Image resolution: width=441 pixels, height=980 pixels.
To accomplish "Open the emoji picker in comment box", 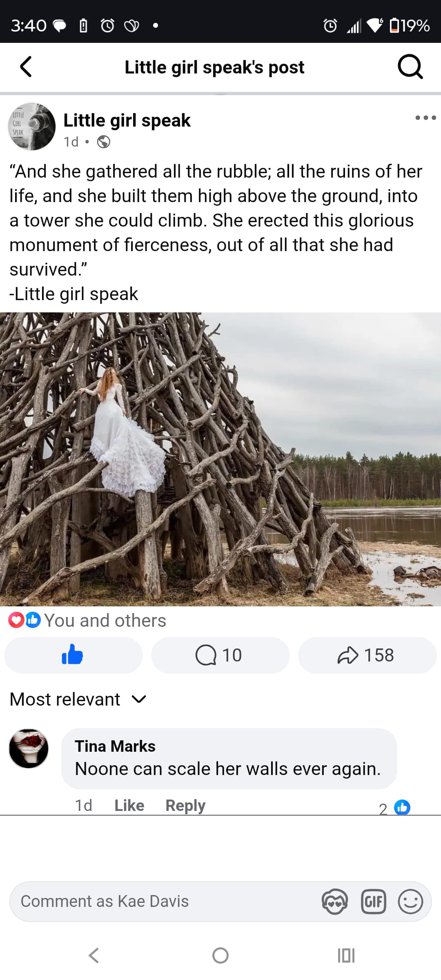I will [x=410, y=902].
